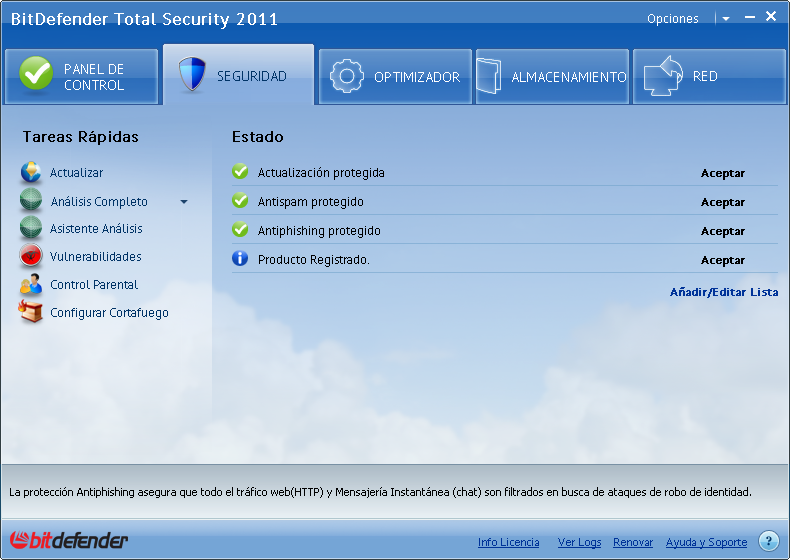The width and height of the screenshot is (790, 560).
Task: Switch to the Panel de Control tab
Action: pyautogui.click(x=81, y=77)
